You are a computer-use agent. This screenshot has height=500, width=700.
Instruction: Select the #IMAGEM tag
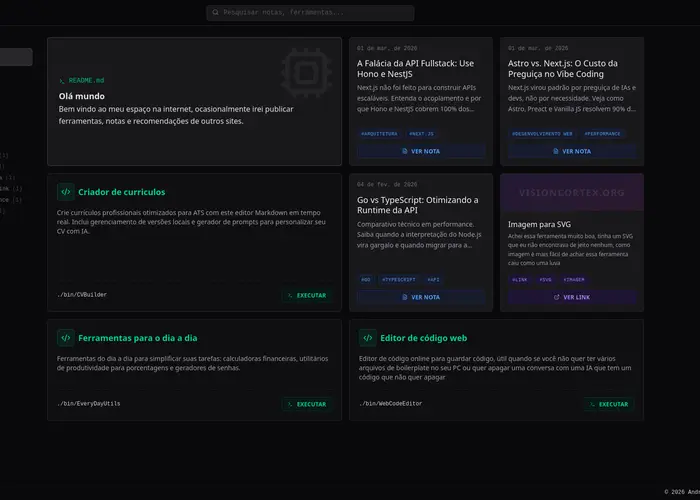(574, 280)
